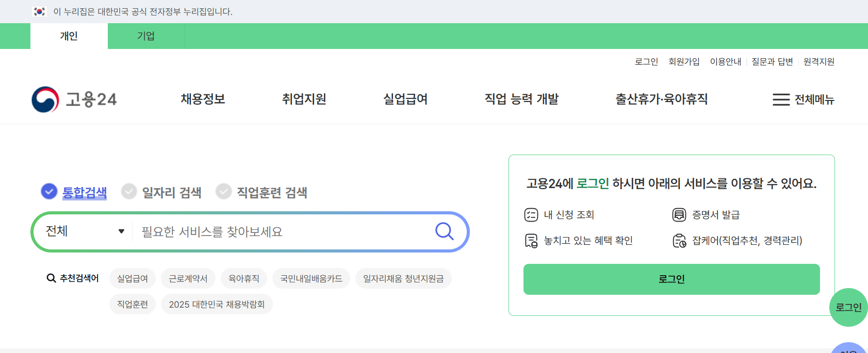Screen dimensions: 868x353
Task: Switch to the 기업 tab
Action: 146,36
